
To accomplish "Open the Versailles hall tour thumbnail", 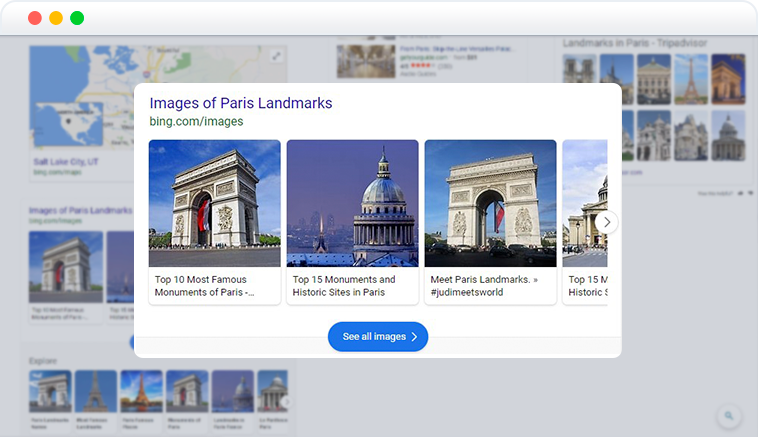I will (x=366, y=61).
